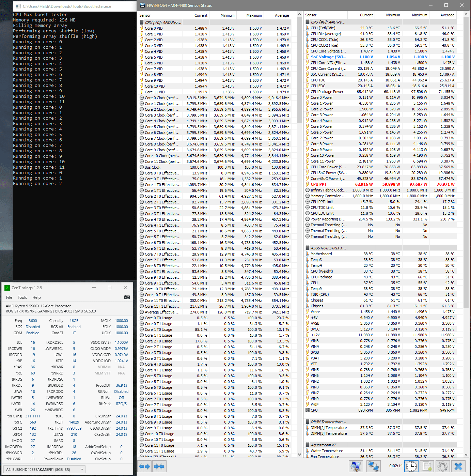Viewport: 471px width, 476px height.
Task: Click the icon beside Thermal Throttling first row
Action: (x=308, y=225)
